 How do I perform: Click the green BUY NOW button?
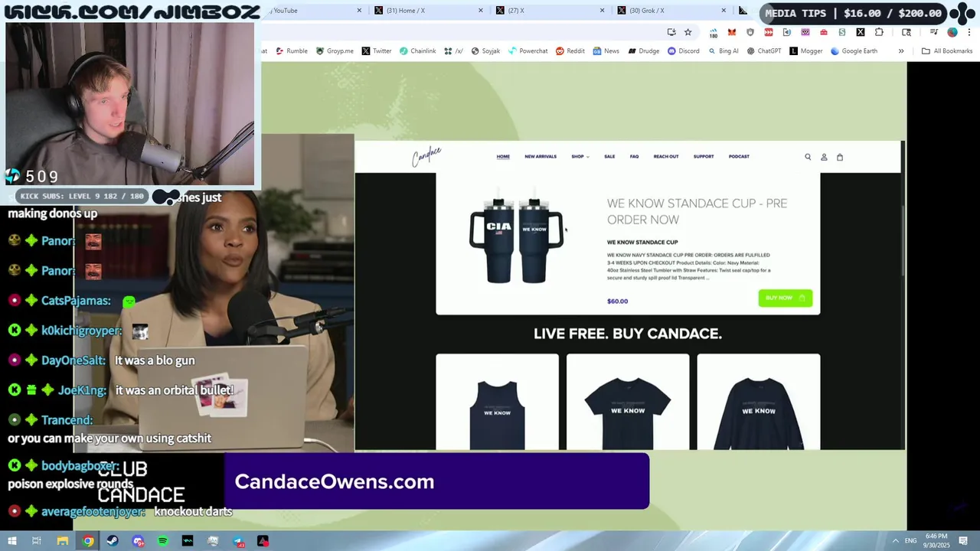pyautogui.click(x=785, y=298)
